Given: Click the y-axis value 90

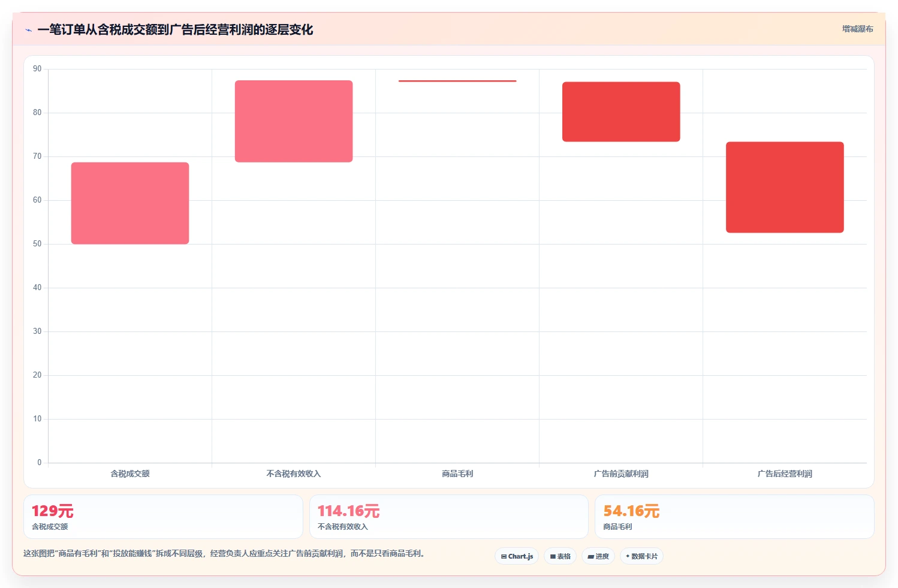Looking at the screenshot, I should [x=37, y=69].
